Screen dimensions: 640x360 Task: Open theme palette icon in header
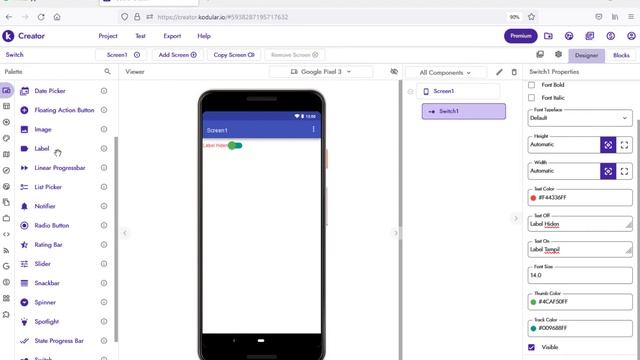pos(569,36)
